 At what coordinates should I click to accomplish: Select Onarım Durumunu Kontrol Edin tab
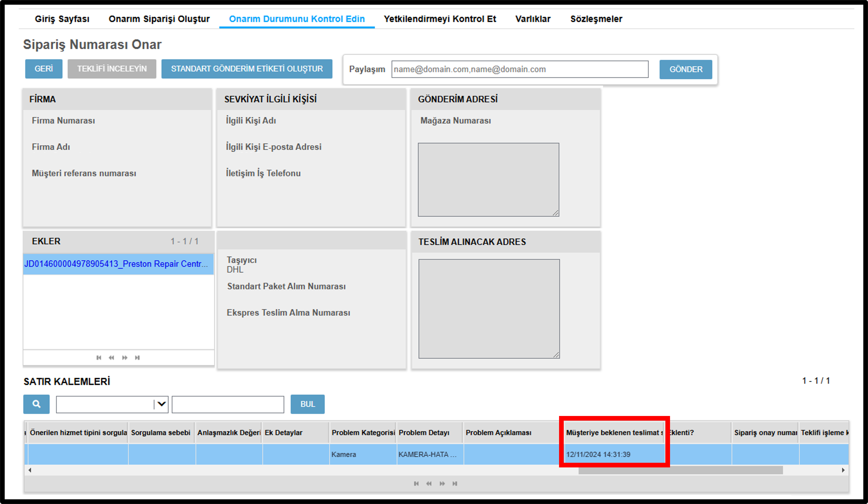(x=297, y=19)
